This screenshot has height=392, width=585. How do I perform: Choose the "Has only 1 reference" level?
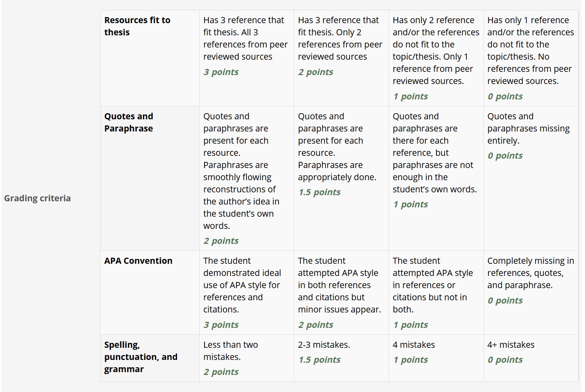530,58
